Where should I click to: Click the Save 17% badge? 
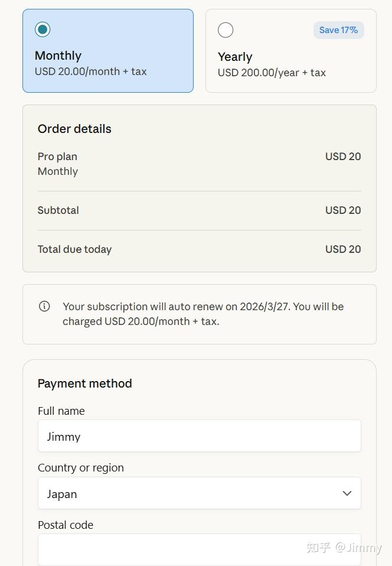tap(338, 30)
